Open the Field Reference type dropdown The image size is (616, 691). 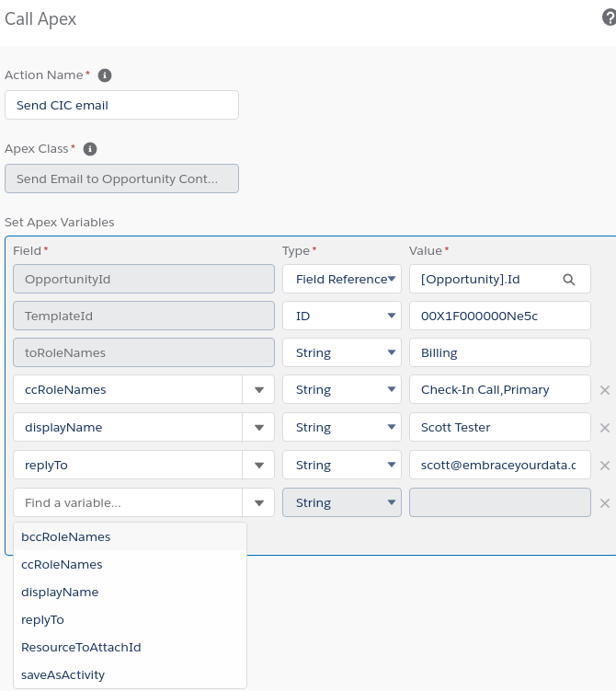[342, 279]
